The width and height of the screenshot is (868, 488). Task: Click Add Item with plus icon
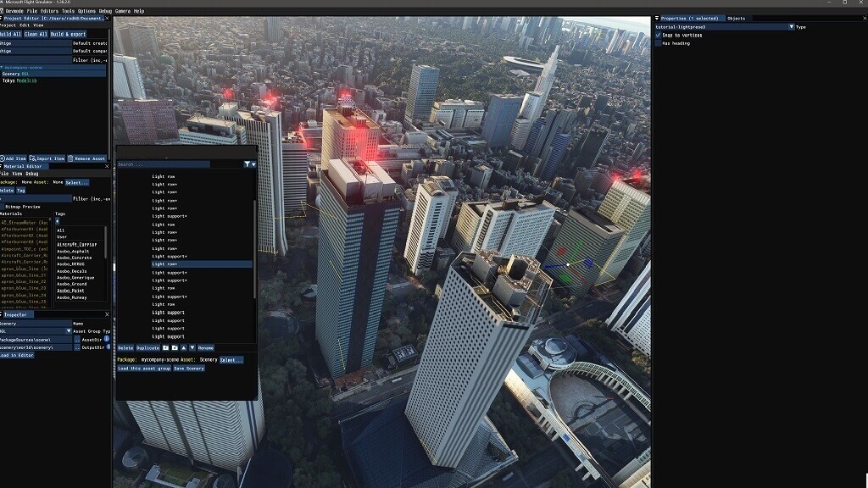click(14, 158)
